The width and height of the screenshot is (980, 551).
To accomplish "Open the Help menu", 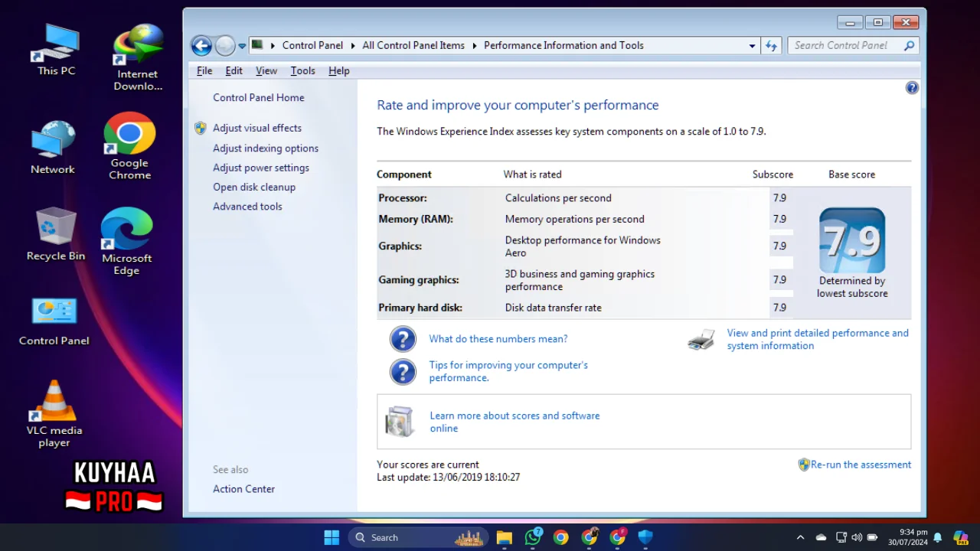I will [339, 70].
